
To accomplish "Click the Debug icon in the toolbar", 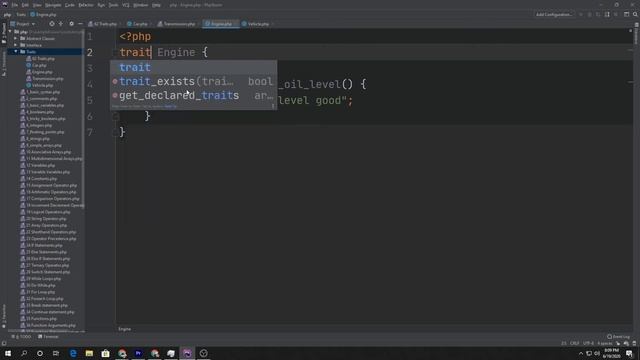I will [589, 14].
